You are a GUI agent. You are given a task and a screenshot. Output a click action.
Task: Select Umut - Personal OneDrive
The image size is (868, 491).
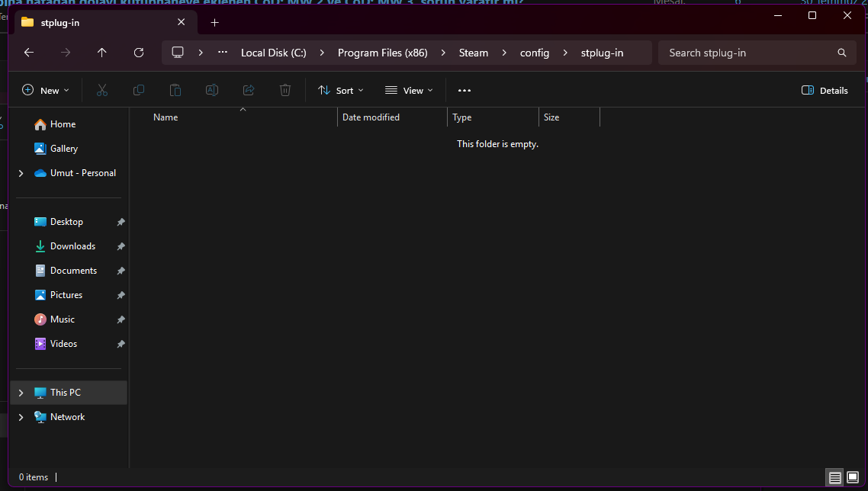[75, 173]
